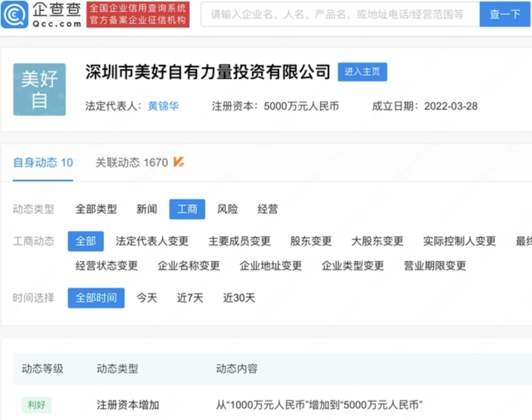Select 经营 dynamic type filter
Screen dimensions: 532x420
pos(267,209)
